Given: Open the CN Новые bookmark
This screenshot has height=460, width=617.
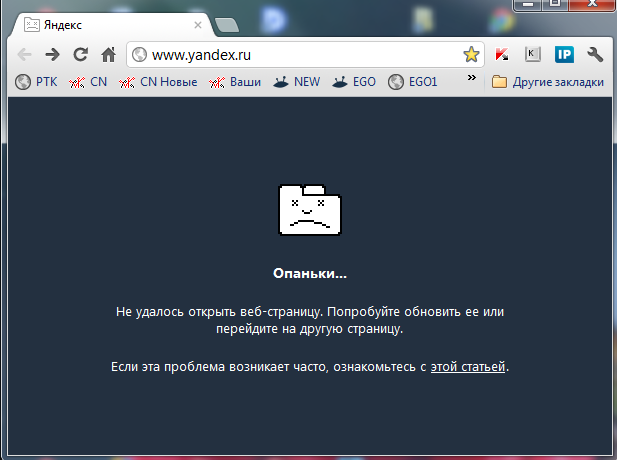Looking at the screenshot, I should tap(158, 82).
